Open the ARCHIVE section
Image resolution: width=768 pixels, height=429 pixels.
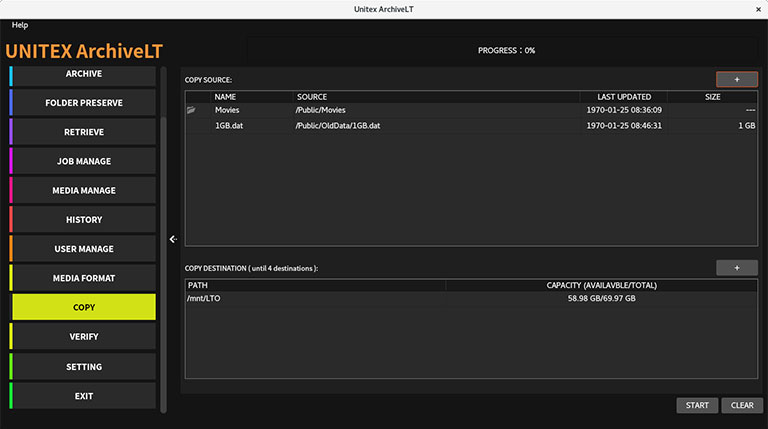[x=84, y=74]
